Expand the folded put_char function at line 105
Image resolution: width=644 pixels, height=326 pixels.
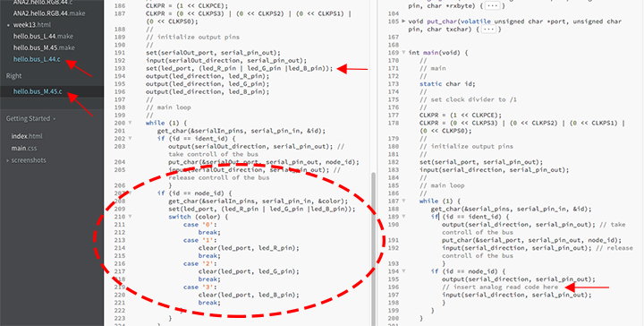coord(403,21)
